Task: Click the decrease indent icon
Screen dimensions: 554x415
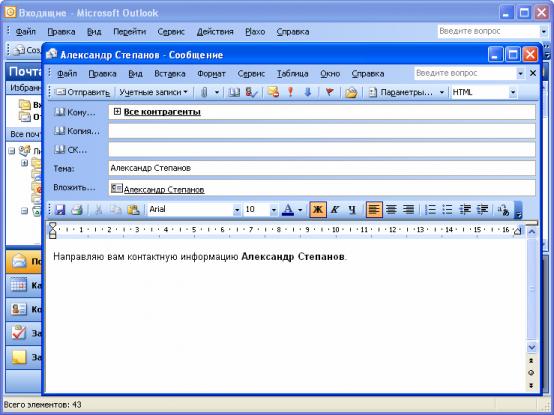Action: [x=465, y=209]
